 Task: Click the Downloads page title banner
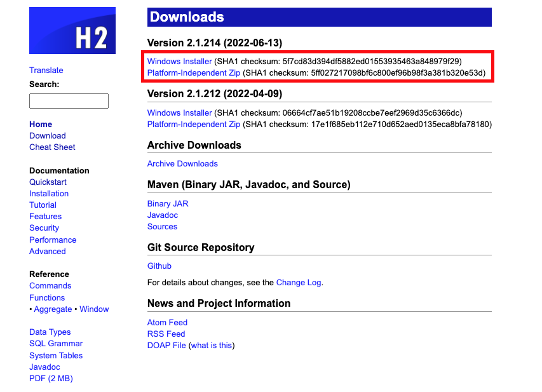(320, 17)
